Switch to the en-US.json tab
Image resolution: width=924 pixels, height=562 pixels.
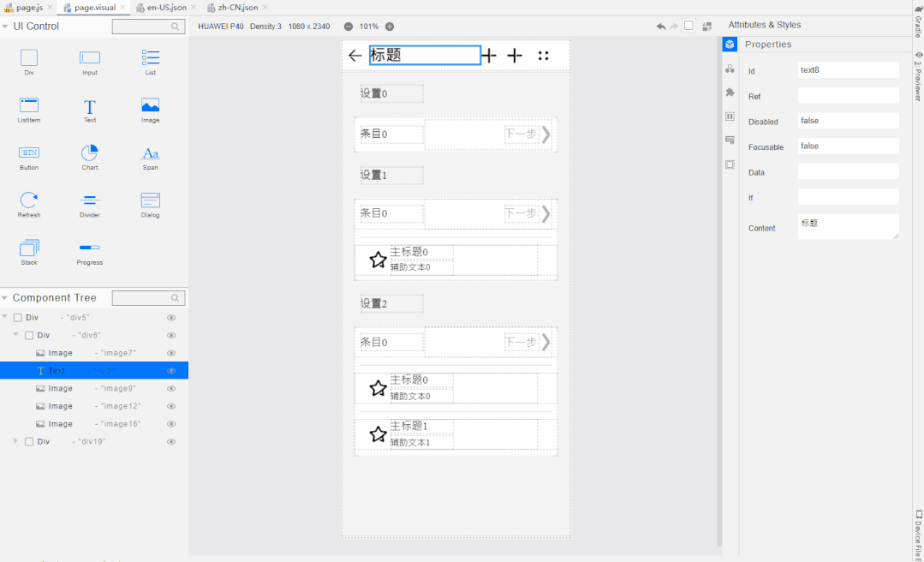(166, 7)
